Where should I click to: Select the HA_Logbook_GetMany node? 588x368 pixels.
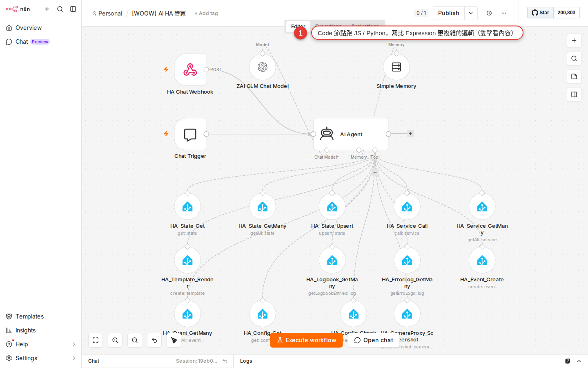coord(332,260)
